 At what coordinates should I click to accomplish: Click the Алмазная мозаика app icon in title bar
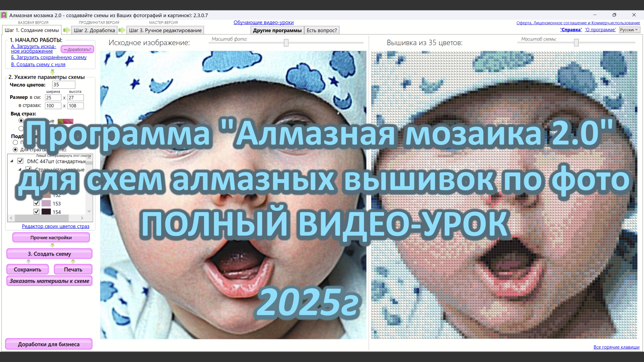(4, 15)
